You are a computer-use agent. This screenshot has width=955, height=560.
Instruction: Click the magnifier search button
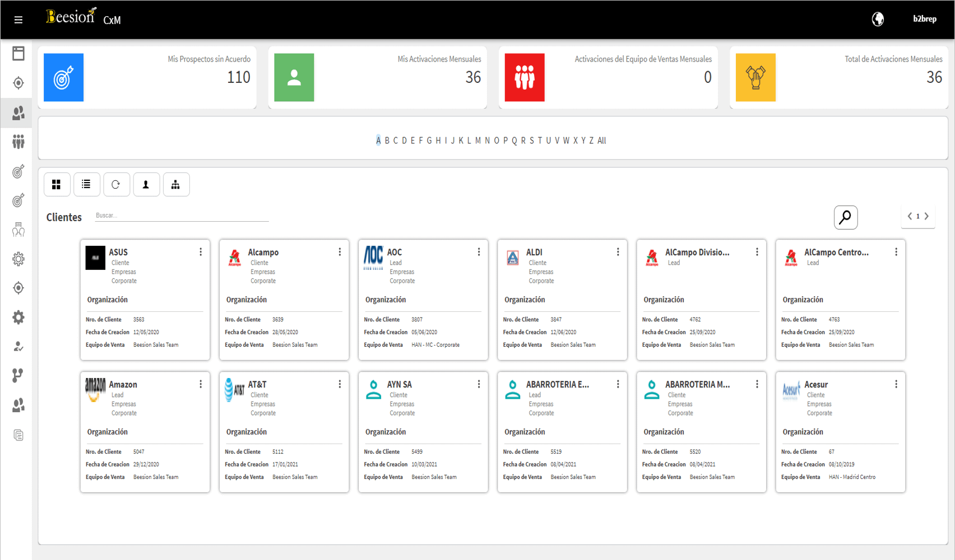tap(846, 217)
